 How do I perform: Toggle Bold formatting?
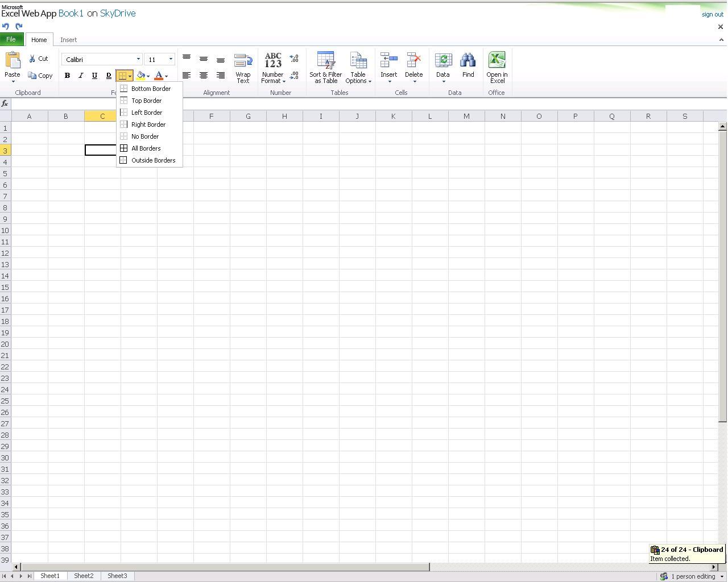[x=67, y=76]
